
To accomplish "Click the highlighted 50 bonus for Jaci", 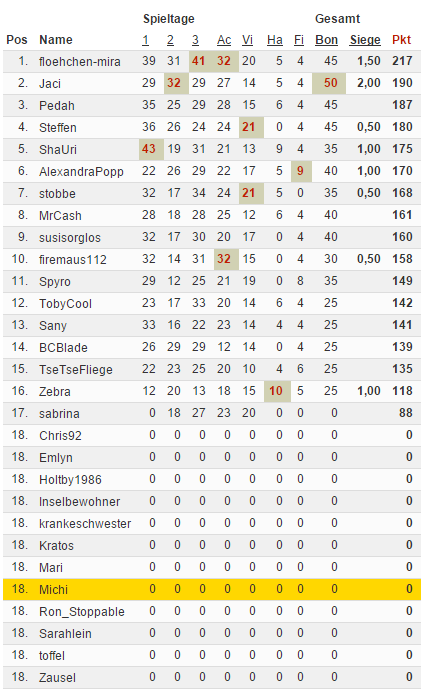I will pos(330,83).
